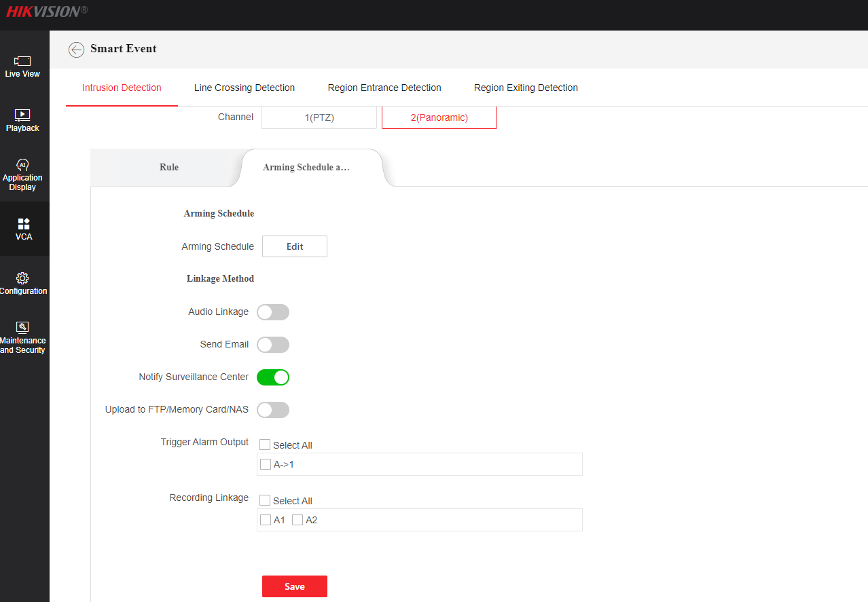
Task: Enable the Audio Linkage toggle
Action: [x=273, y=312]
